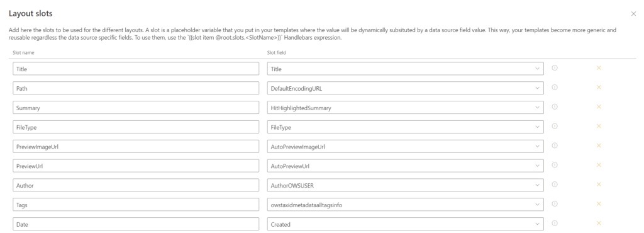
Task: Click the info icon for PreviewUrl slot
Action: coord(555,165)
